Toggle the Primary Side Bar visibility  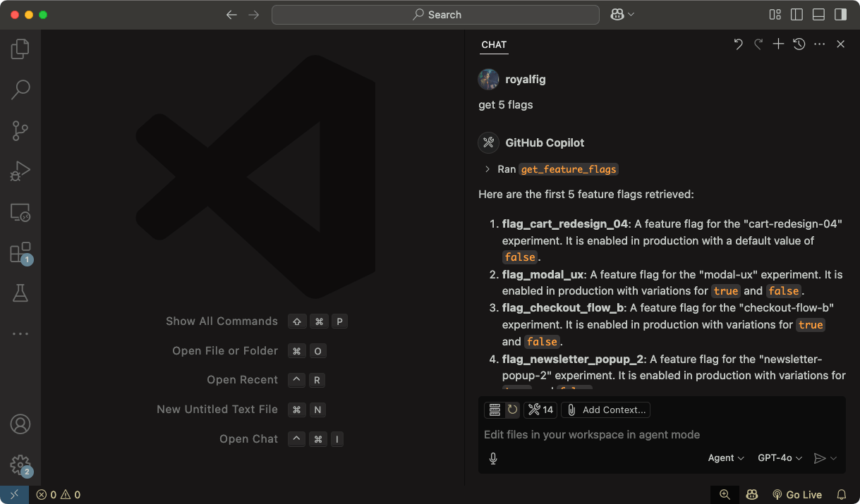(x=797, y=15)
